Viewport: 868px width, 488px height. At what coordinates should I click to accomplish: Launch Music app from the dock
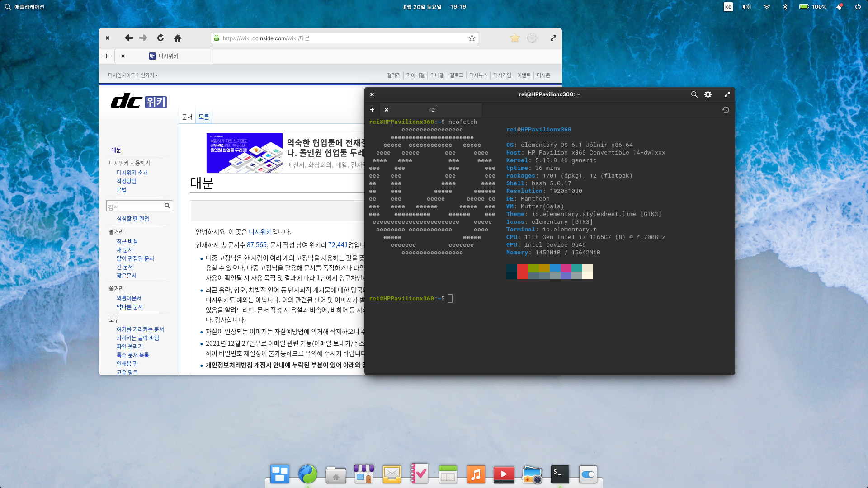(x=476, y=474)
